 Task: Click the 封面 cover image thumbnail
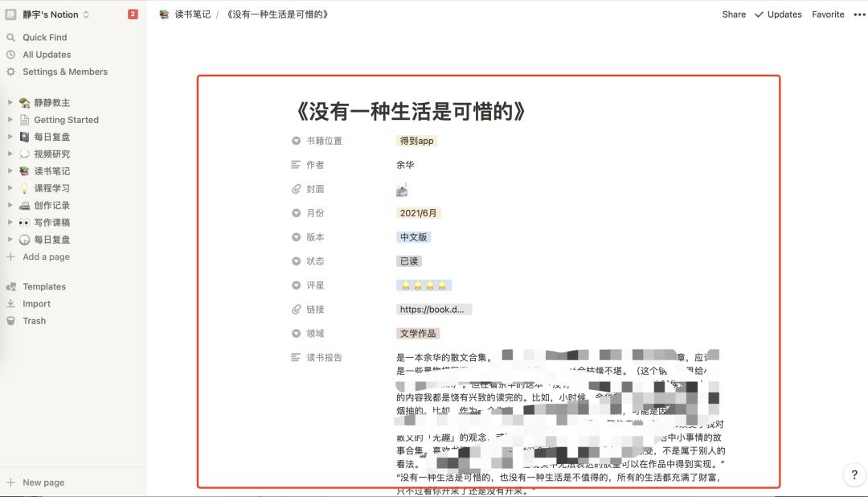point(402,189)
